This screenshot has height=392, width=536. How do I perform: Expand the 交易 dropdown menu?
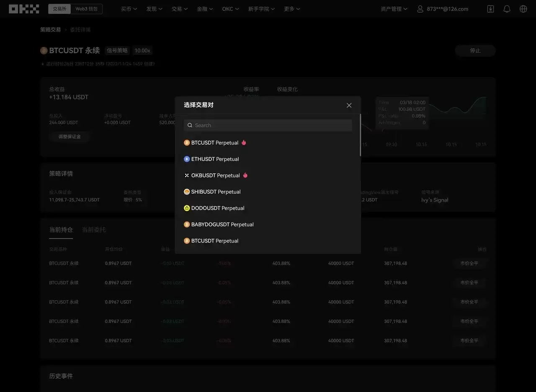coord(180,8)
